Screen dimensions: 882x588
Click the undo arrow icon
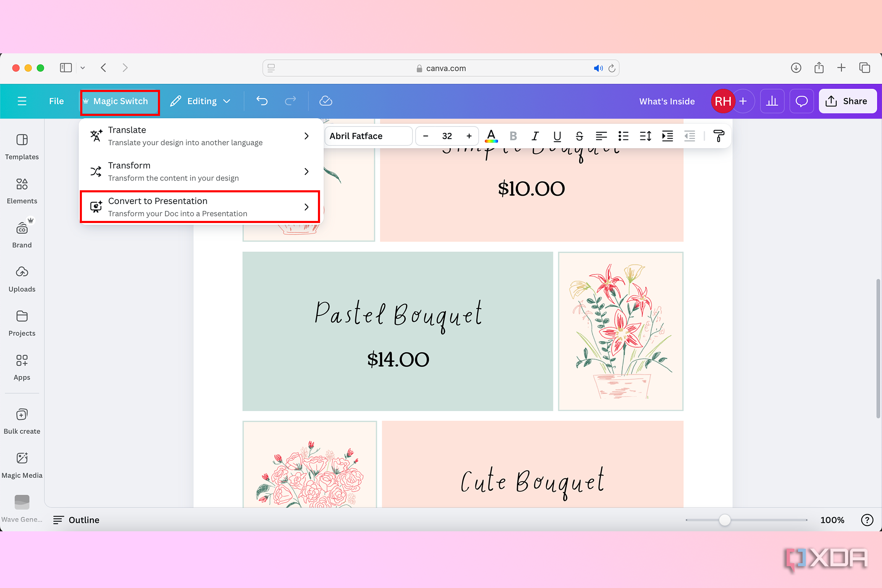(262, 101)
